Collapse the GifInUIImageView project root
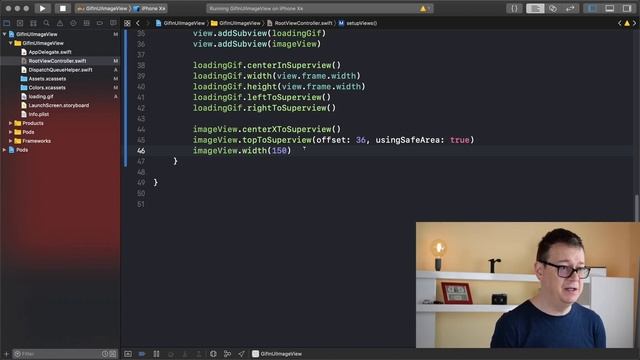The height and width of the screenshot is (360, 640). pyautogui.click(x=4, y=34)
